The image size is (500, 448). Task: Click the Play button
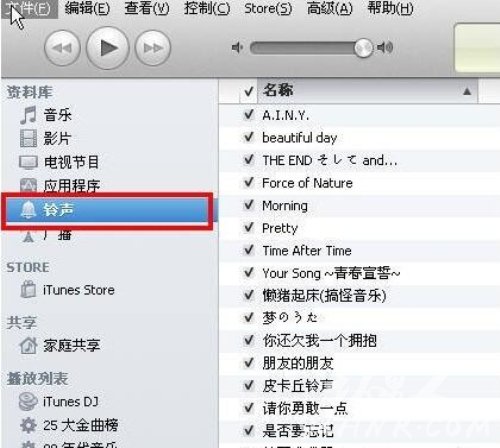click(x=108, y=48)
